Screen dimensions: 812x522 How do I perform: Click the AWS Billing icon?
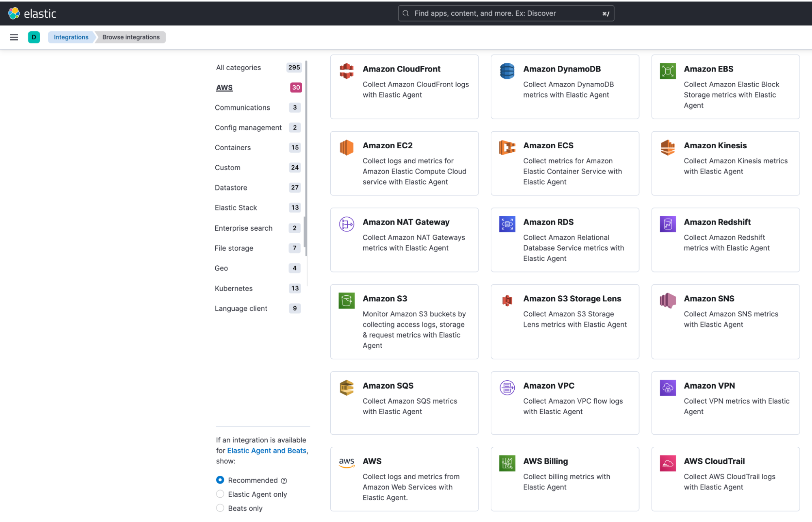507,463
